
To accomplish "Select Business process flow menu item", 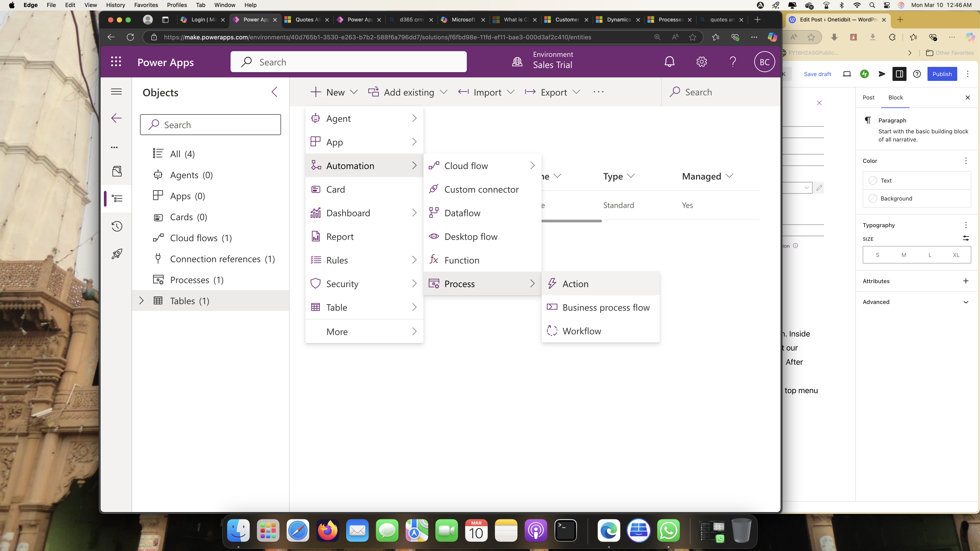I will pyautogui.click(x=606, y=308).
